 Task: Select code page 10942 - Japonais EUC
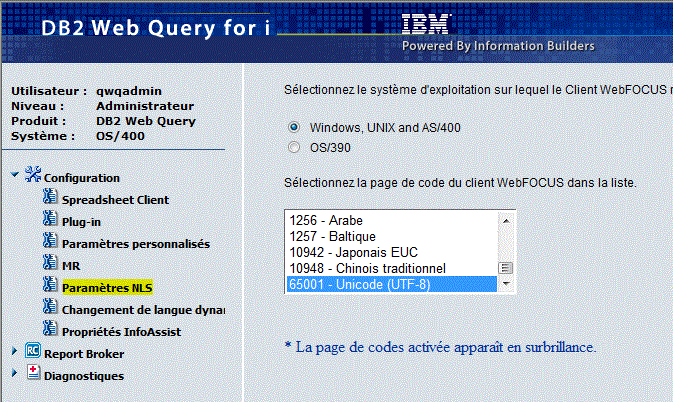[392, 252]
